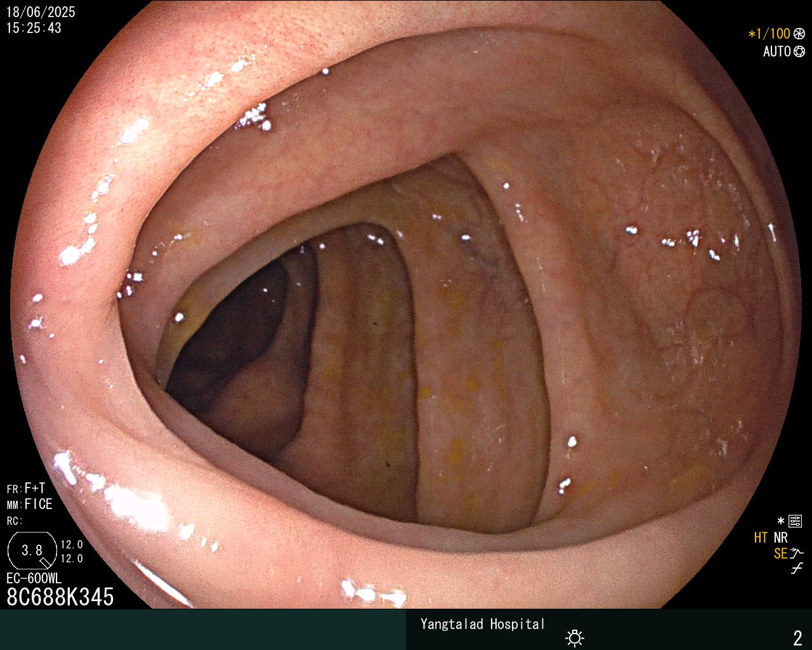Click the SE indicator in yellow
Viewport: 812px width, 650px height.
click(x=781, y=554)
